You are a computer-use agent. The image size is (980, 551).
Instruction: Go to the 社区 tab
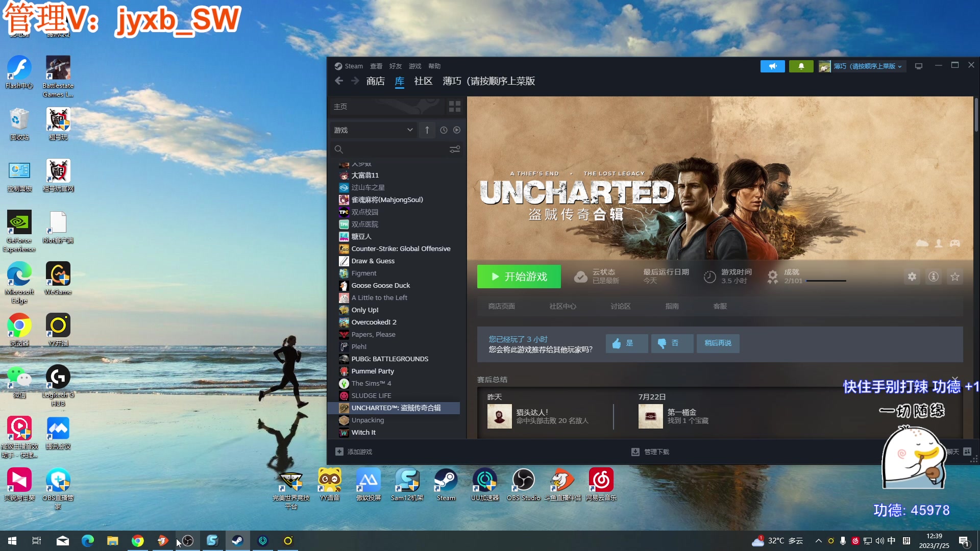click(423, 81)
